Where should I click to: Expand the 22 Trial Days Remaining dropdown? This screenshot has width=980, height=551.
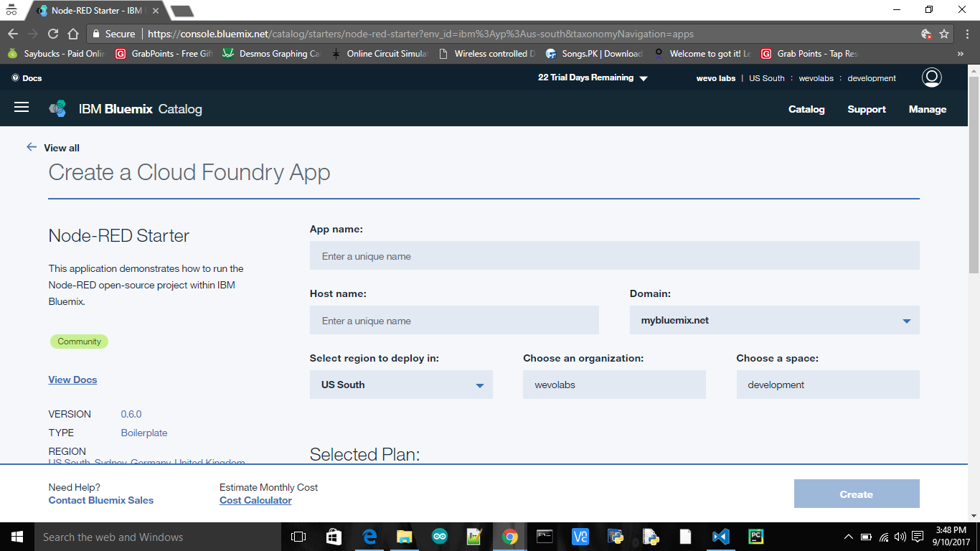[x=593, y=77]
